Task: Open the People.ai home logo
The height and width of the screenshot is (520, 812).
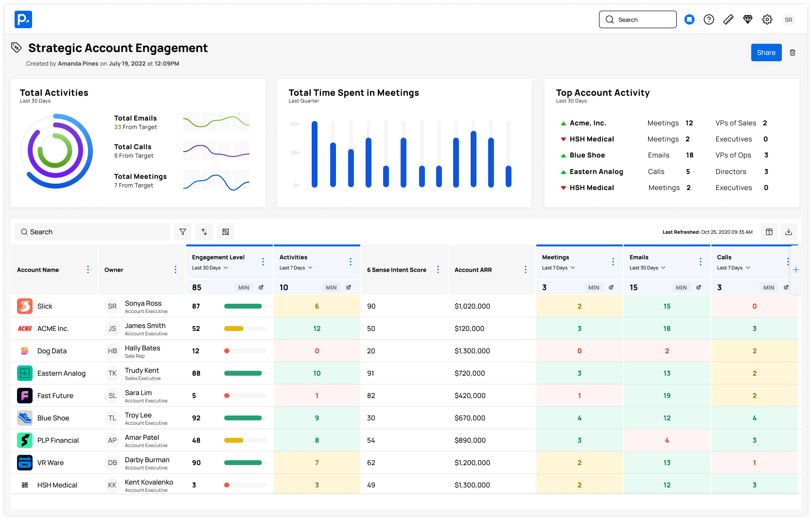Action: coord(23,19)
